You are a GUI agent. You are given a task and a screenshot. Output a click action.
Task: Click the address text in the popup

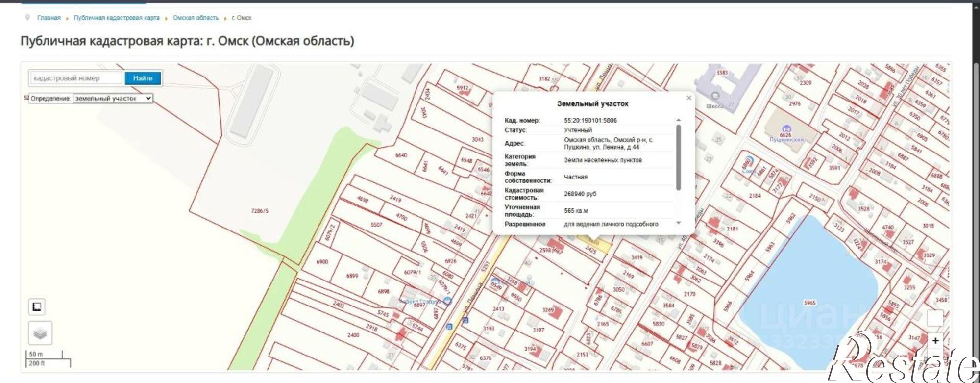(x=609, y=143)
